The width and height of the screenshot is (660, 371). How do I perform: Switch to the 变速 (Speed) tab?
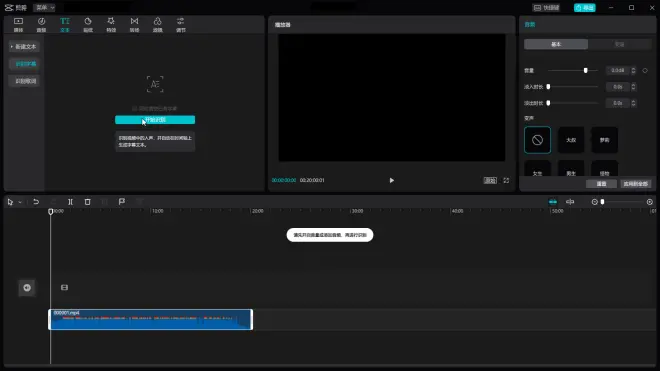[x=620, y=44]
